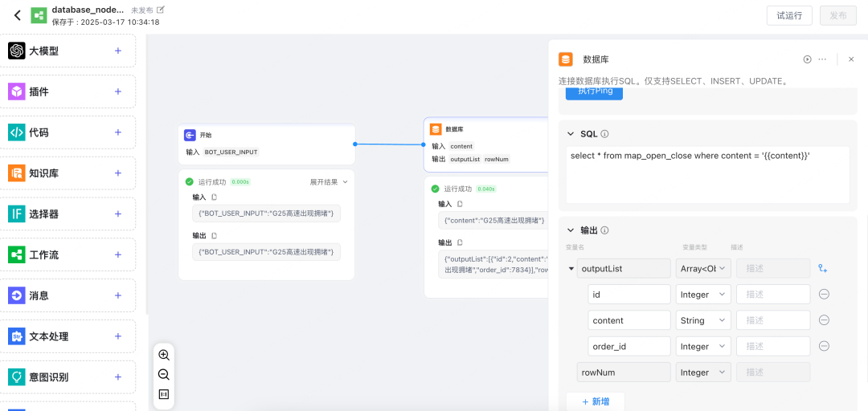Open the rowNum type dropdown

click(x=703, y=372)
